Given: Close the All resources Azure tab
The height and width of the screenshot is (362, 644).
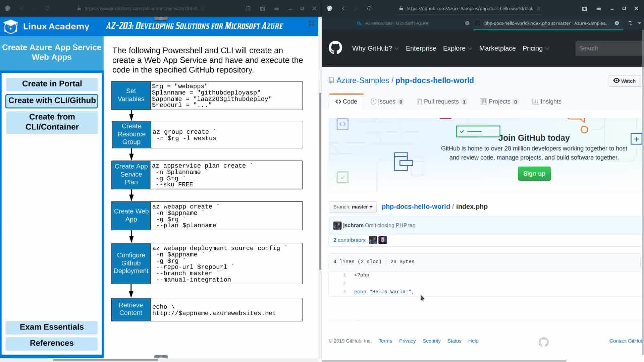Looking at the screenshot, I should click(x=467, y=23).
